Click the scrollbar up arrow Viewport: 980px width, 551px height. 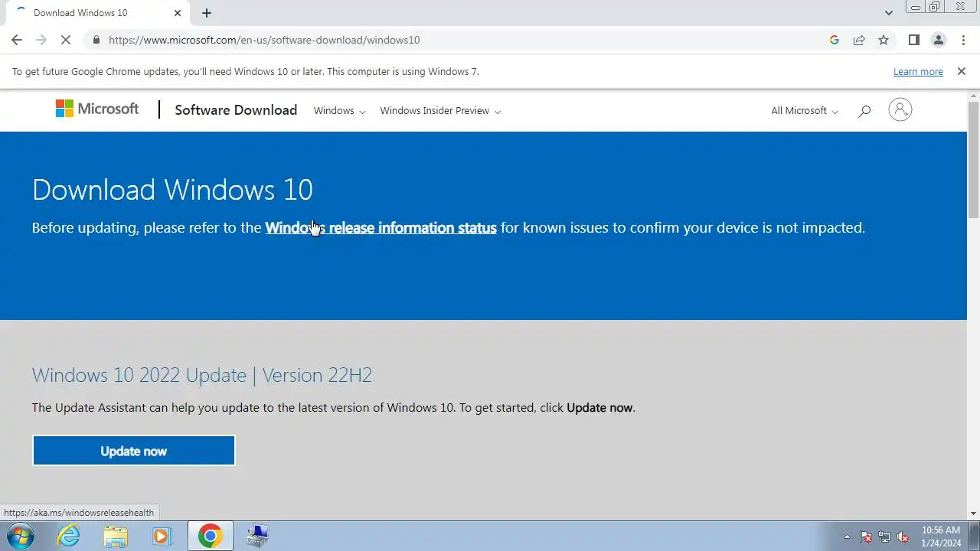tap(973, 95)
